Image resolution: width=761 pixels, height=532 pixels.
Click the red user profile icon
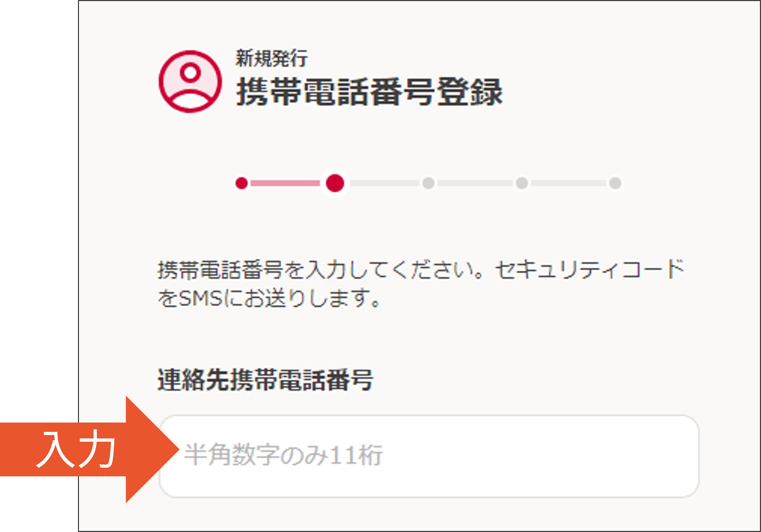[x=190, y=81]
